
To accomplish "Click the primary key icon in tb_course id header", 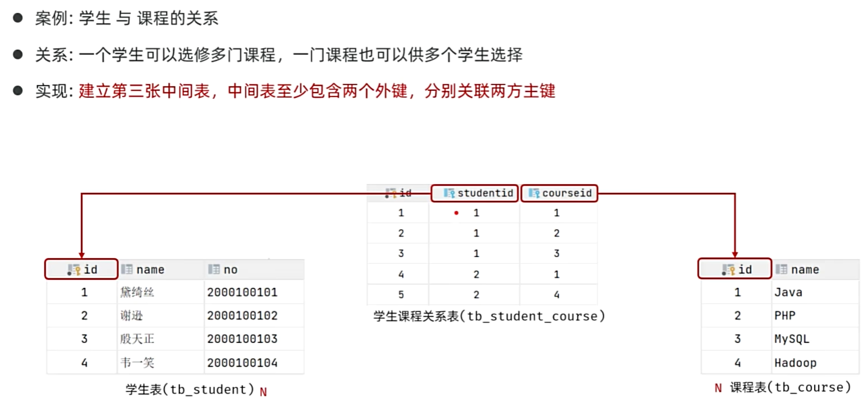I will (729, 270).
